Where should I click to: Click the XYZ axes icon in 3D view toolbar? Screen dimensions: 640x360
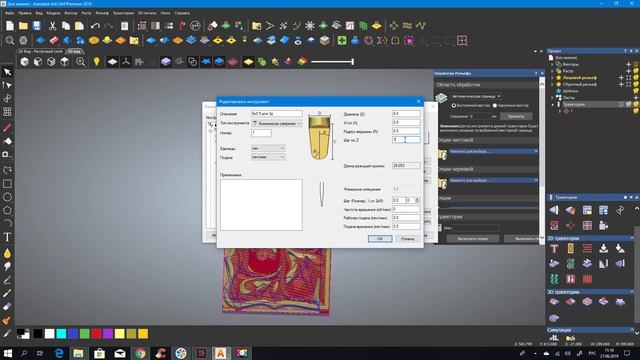coord(126,62)
